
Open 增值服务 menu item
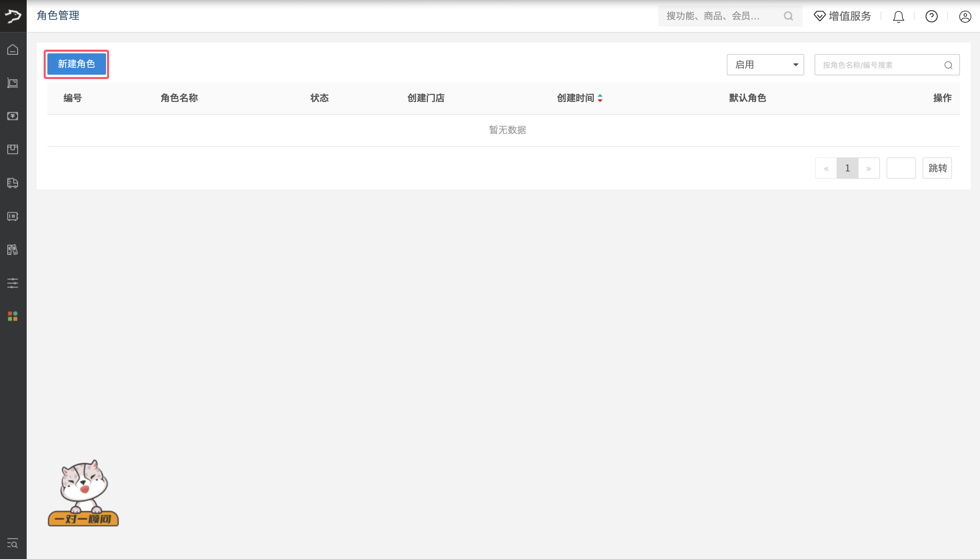pos(843,16)
